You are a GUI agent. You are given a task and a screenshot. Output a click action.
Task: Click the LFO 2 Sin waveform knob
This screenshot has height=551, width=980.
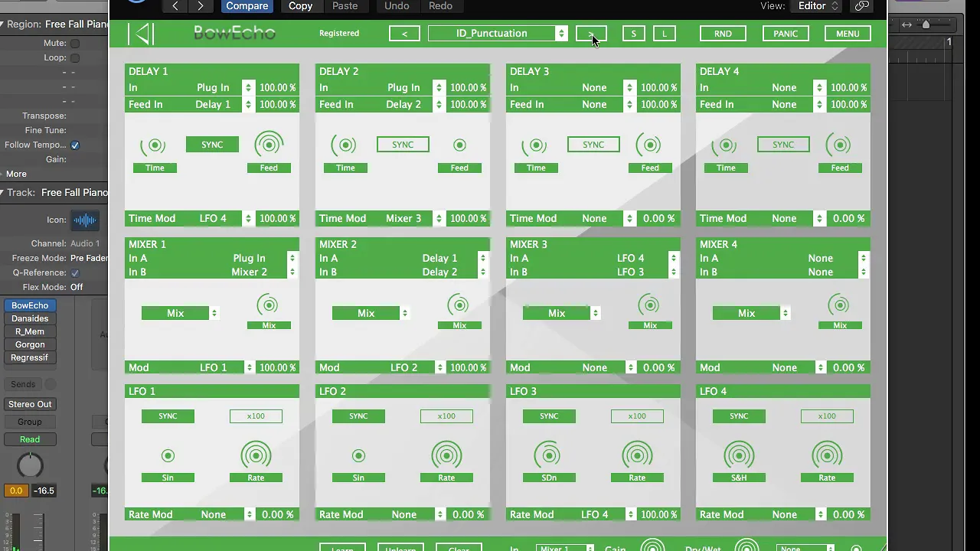[358, 455]
